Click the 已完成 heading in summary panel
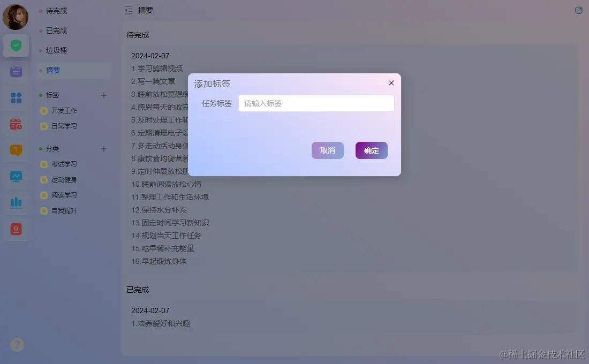The image size is (589, 364). 138,290
